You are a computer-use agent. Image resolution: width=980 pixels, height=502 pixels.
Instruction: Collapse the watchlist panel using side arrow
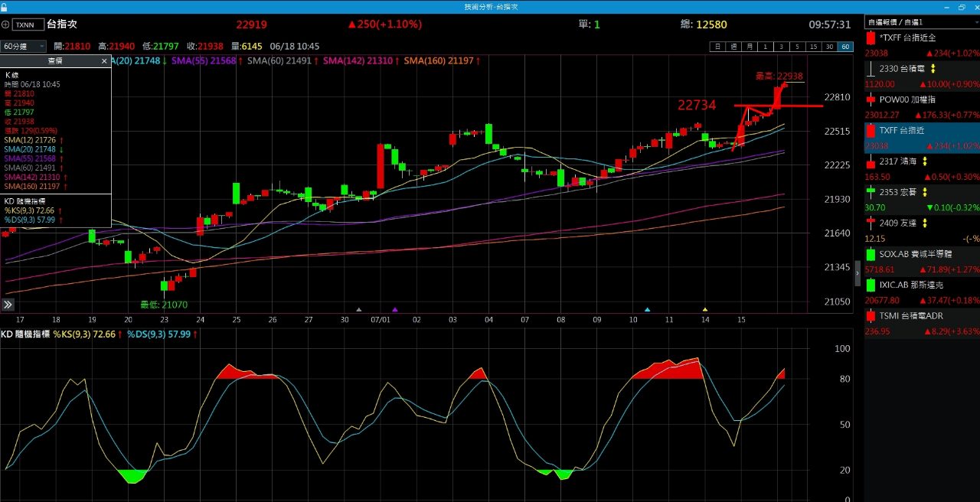click(858, 272)
